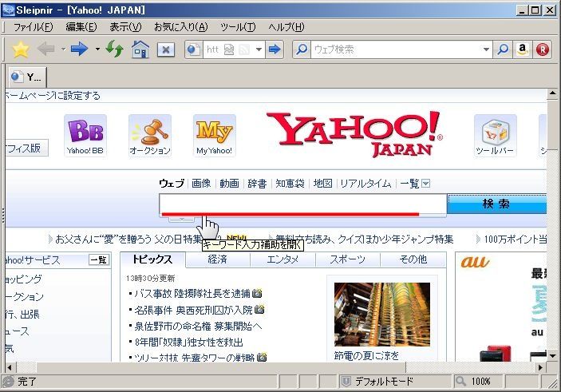This screenshot has height=392, width=561.
Task: Open forward button history dropdown arrow
Action: click(x=97, y=49)
